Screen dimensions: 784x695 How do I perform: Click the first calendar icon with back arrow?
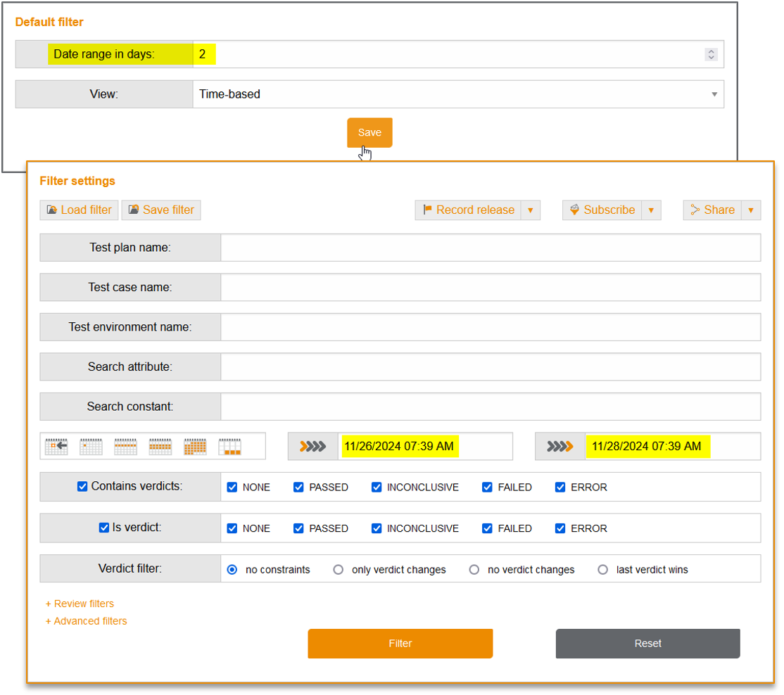pos(56,446)
